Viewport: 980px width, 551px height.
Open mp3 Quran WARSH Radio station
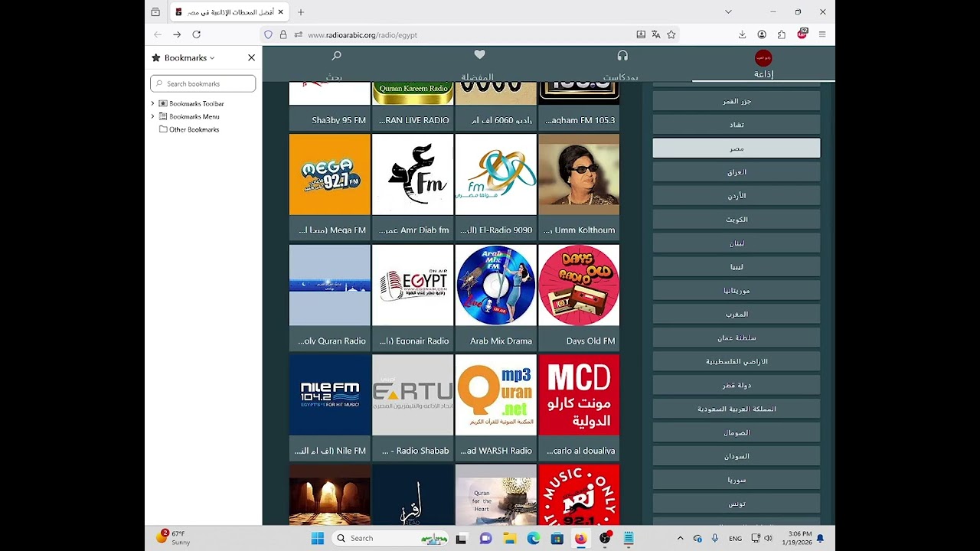(496, 395)
